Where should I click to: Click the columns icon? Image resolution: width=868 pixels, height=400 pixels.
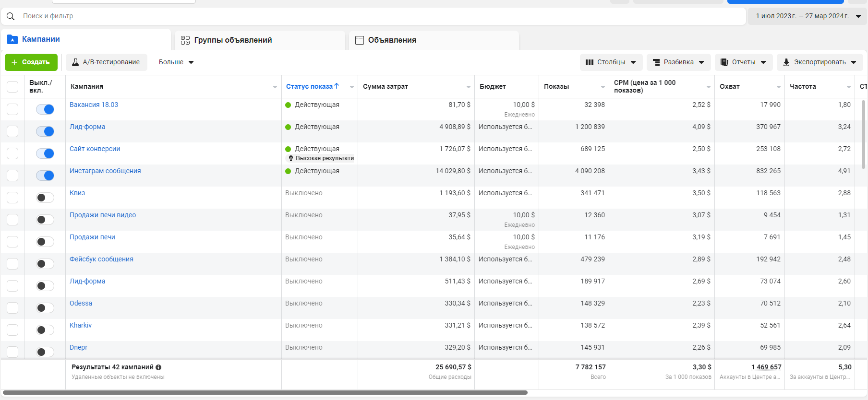[590, 62]
